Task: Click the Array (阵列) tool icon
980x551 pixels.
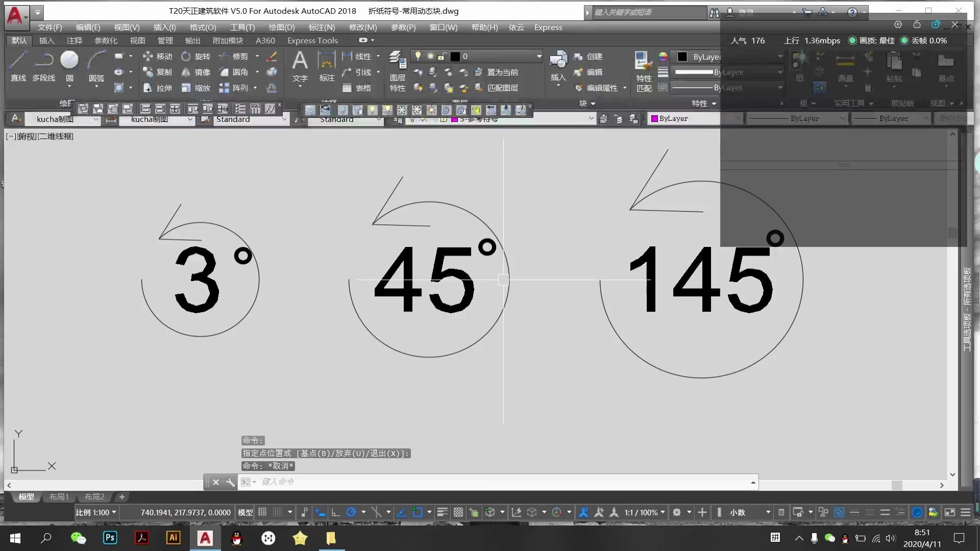Action: 224,88
